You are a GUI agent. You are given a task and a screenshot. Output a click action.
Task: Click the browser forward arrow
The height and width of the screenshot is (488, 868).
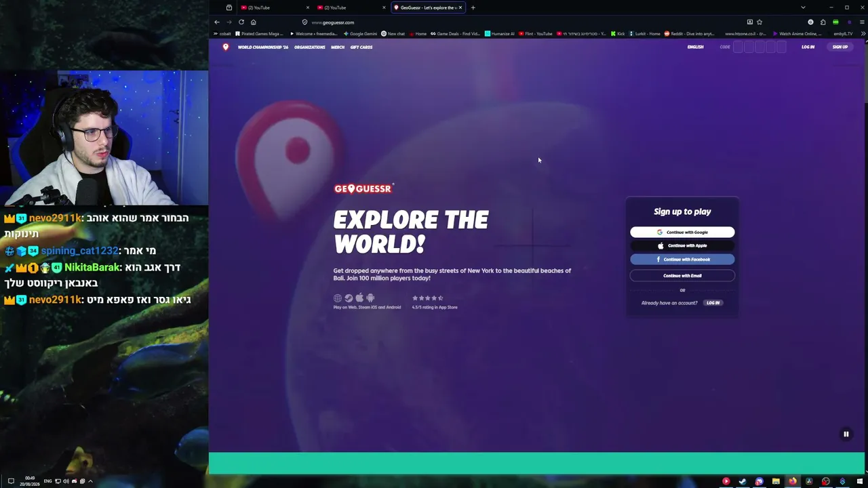click(x=229, y=22)
